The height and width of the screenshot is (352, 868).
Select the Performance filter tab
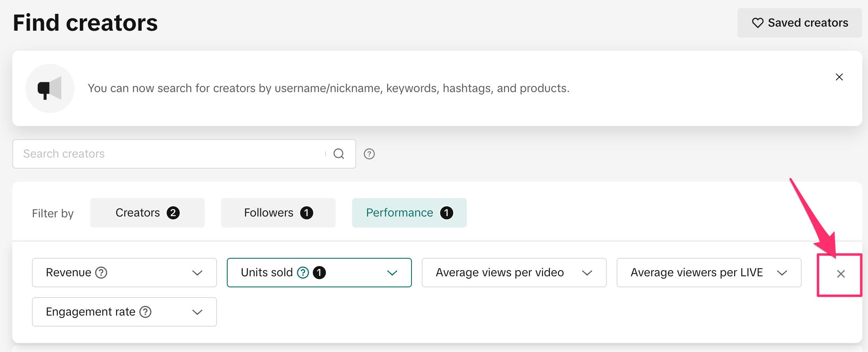click(x=409, y=213)
